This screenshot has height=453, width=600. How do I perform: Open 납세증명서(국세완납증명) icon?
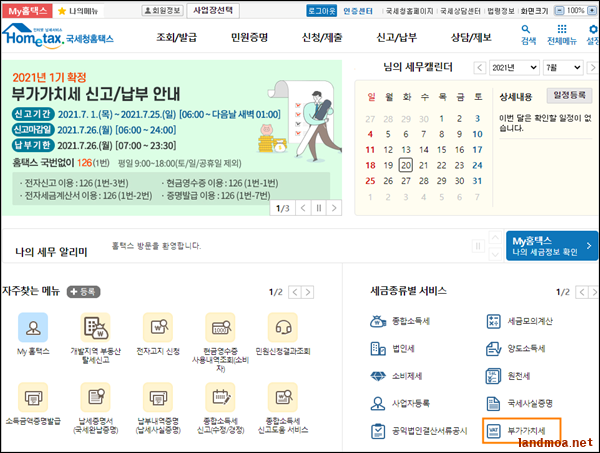tap(95, 397)
